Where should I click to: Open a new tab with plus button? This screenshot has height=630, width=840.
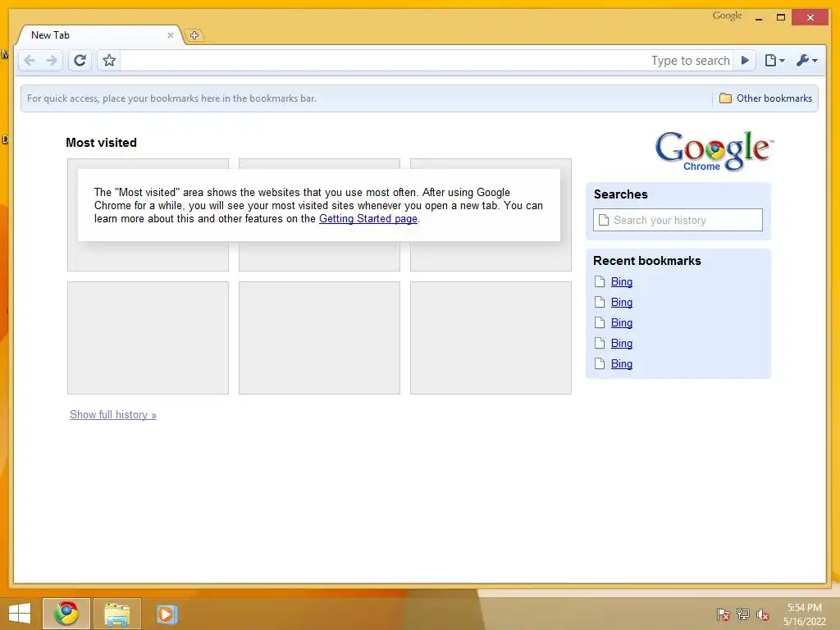(x=194, y=35)
